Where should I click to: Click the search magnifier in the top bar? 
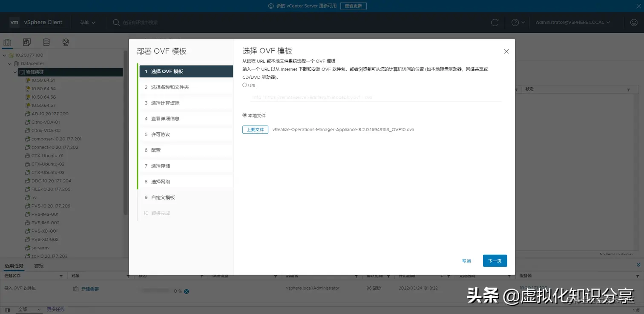tap(116, 23)
